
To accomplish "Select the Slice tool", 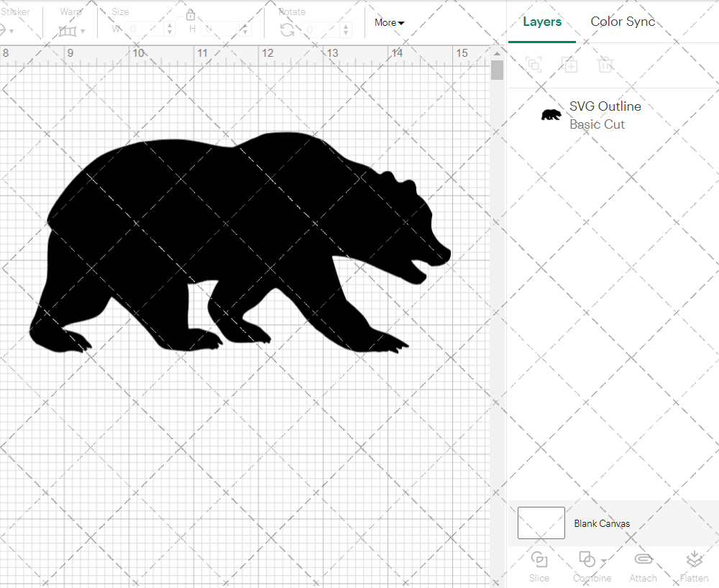I will pos(539,566).
